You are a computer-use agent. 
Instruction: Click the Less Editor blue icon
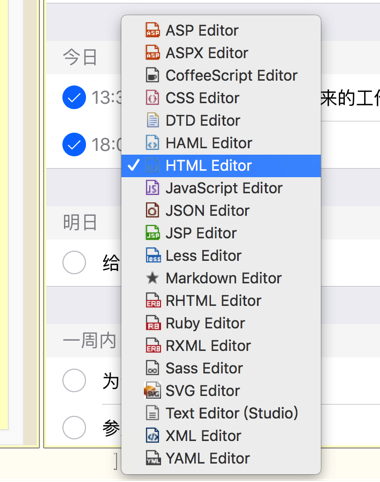click(x=153, y=255)
